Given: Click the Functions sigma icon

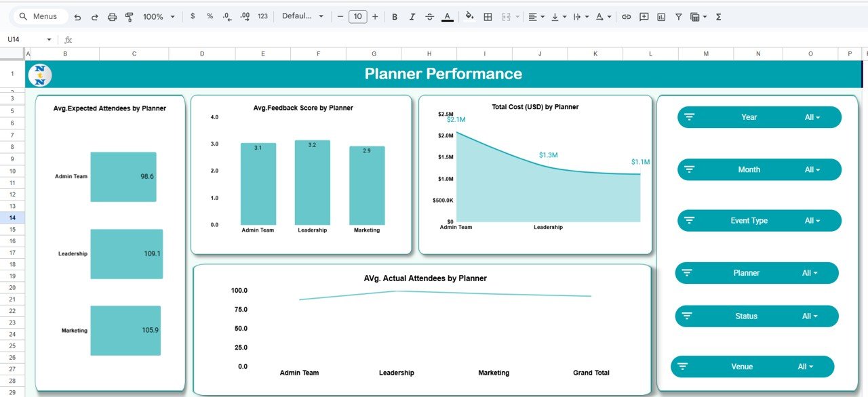Looking at the screenshot, I should pos(717,16).
